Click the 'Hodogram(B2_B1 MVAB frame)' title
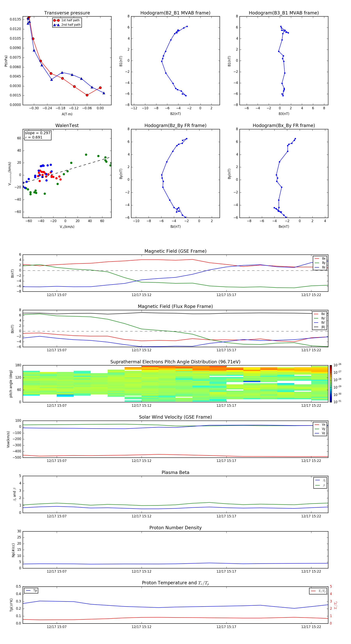The height and width of the screenshot is (644, 351). tap(175, 13)
